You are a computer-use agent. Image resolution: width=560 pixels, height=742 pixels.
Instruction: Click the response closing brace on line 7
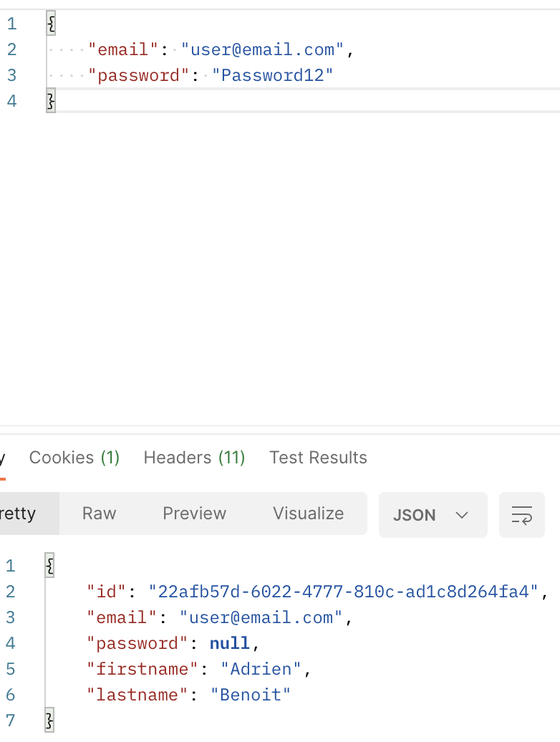(x=49, y=721)
